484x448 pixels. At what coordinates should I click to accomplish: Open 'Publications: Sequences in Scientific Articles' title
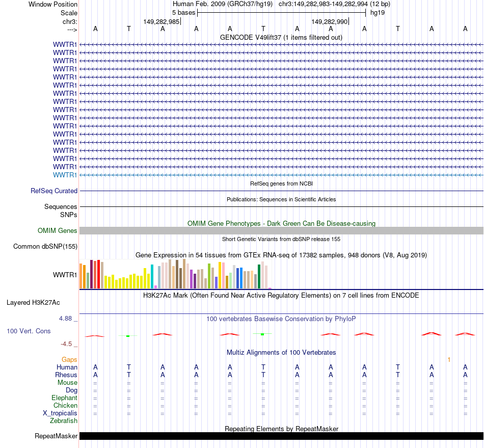tap(281, 199)
